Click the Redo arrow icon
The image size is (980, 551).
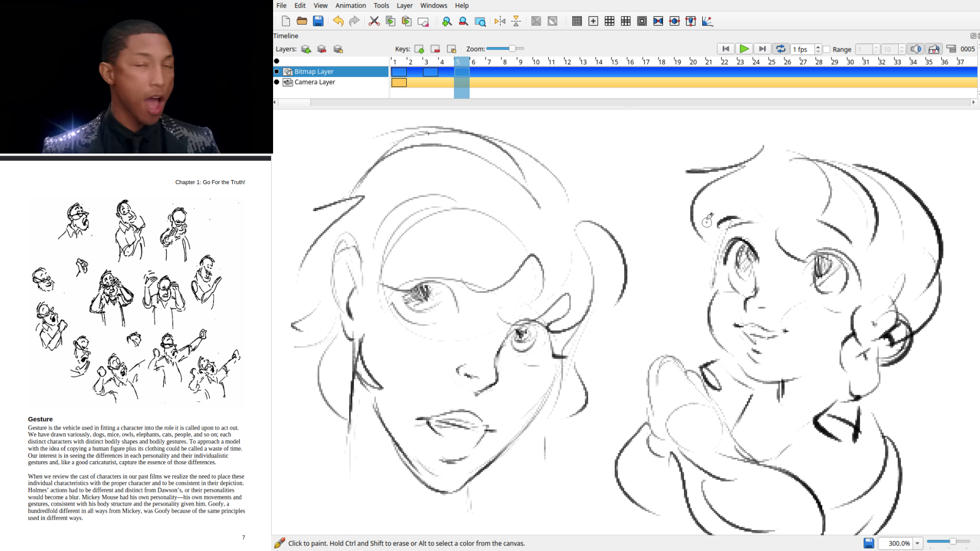pos(354,21)
